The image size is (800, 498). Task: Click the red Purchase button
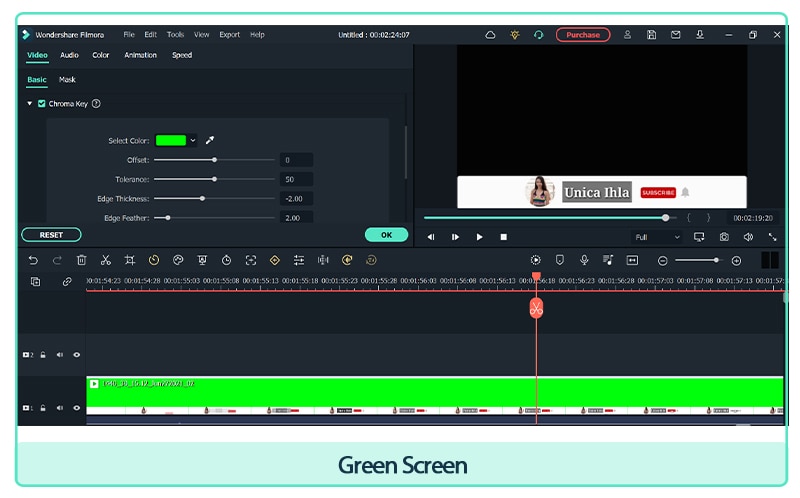pyautogui.click(x=583, y=35)
